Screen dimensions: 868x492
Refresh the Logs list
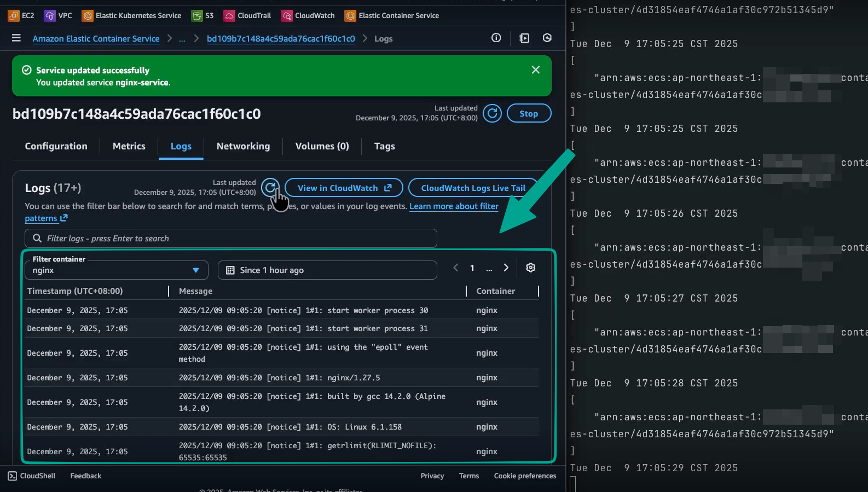(x=270, y=188)
